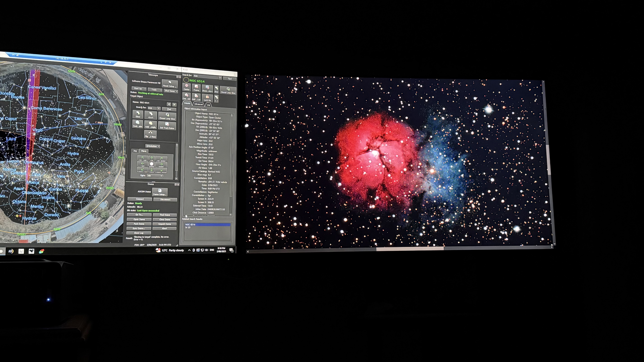Center NGC 6514 with the Center icon
The height and width of the screenshot is (362, 644).
click(x=186, y=87)
